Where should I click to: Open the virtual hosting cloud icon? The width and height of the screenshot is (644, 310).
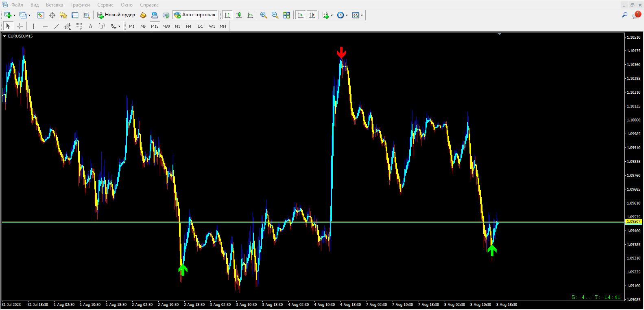coord(155,15)
